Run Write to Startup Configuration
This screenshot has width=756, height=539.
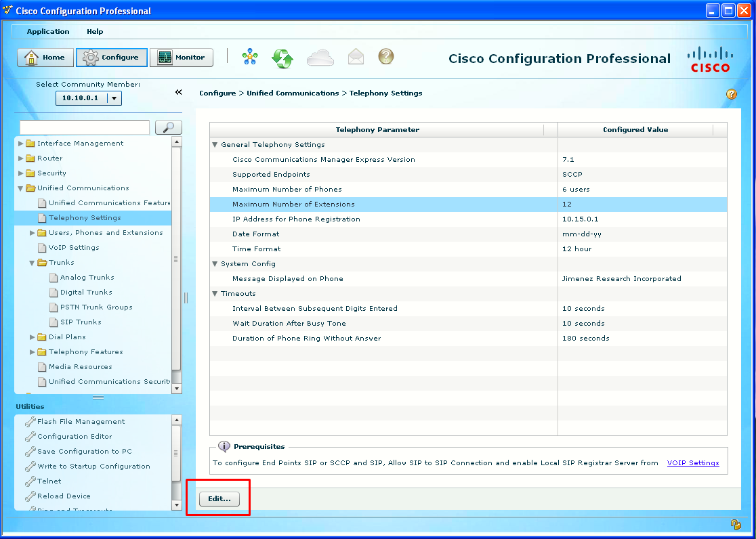(93, 466)
